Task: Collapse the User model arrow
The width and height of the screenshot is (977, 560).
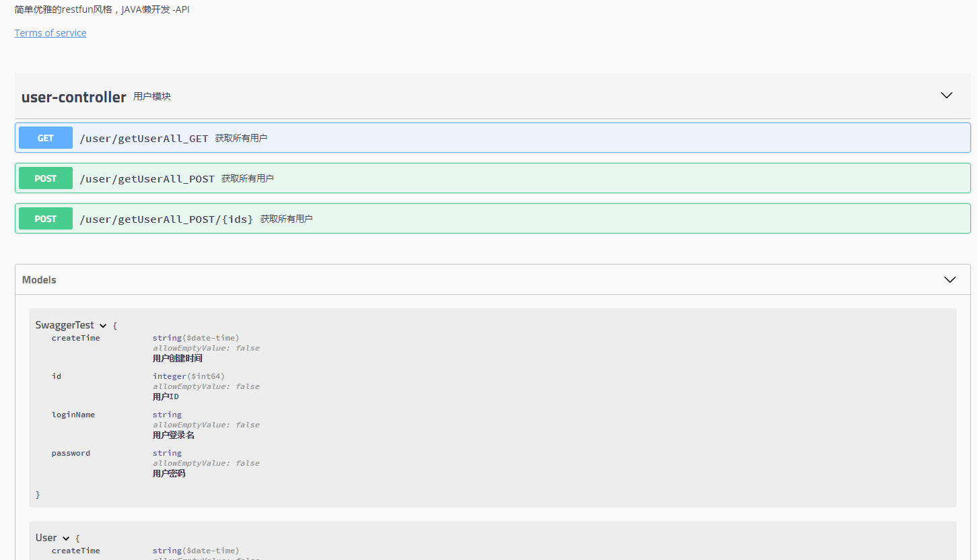Action: (66, 538)
